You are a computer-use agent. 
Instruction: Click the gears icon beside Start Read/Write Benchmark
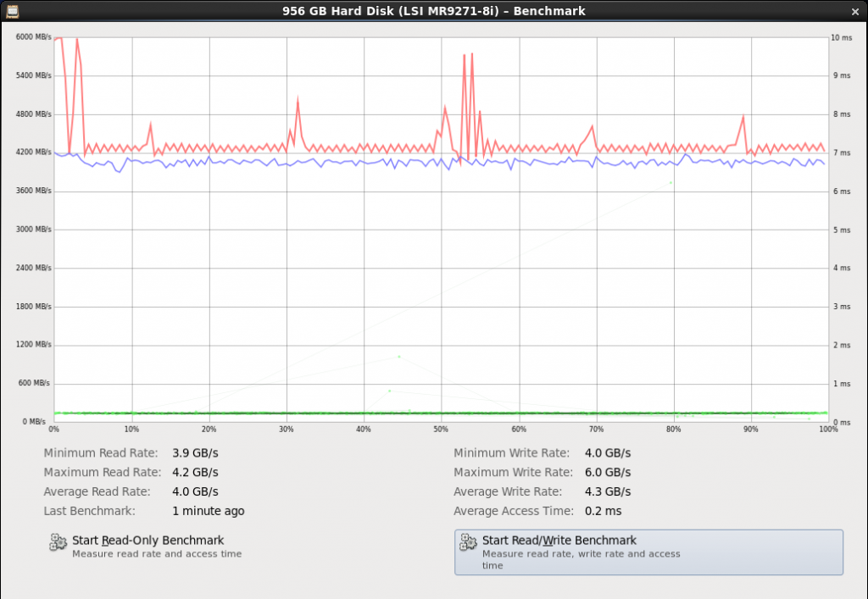[x=468, y=543]
